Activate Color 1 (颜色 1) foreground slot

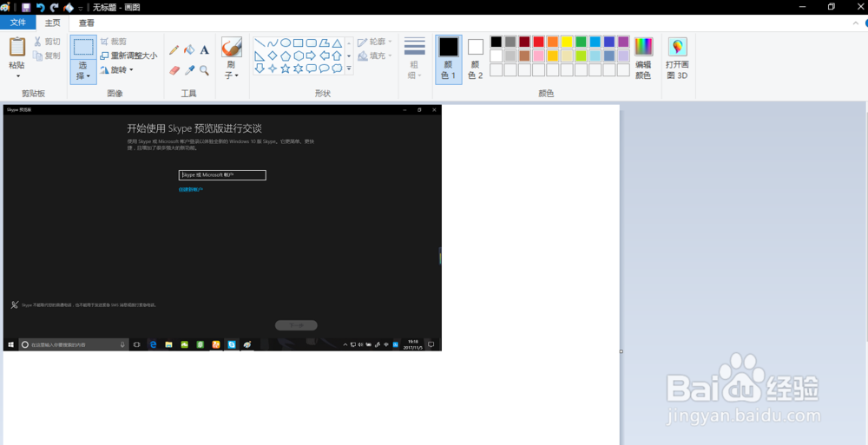tap(449, 59)
